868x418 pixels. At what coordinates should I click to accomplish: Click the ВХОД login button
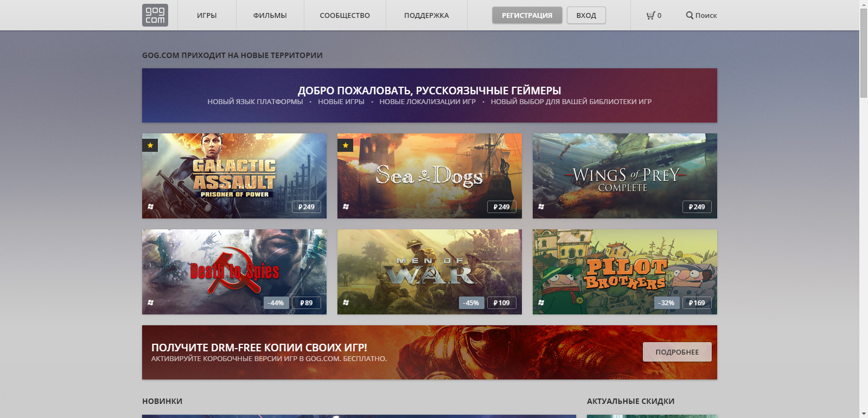[x=586, y=15]
